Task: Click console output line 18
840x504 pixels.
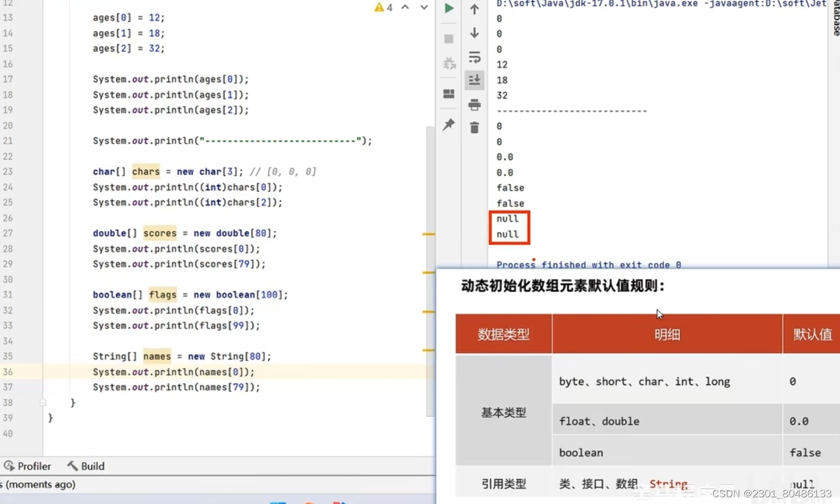Action: click(502, 80)
